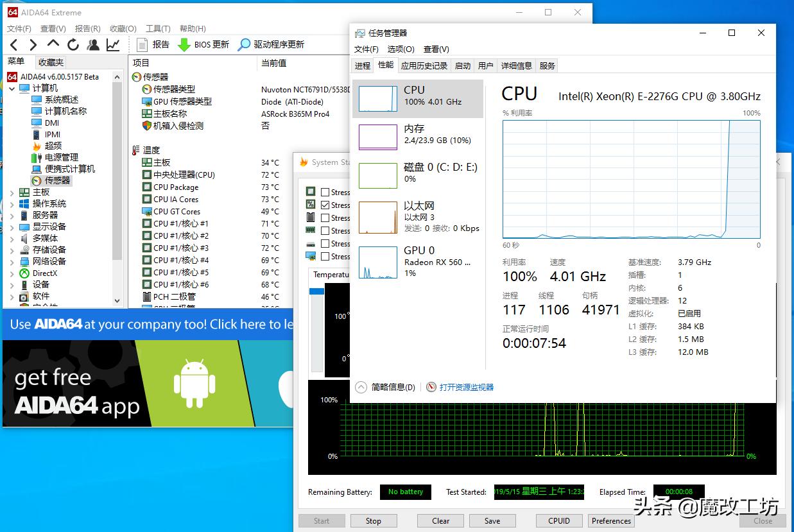This screenshot has height=532, width=794.
Task: Click the AIDA64 forward navigation arrow
Action: (x=33, y=44)
